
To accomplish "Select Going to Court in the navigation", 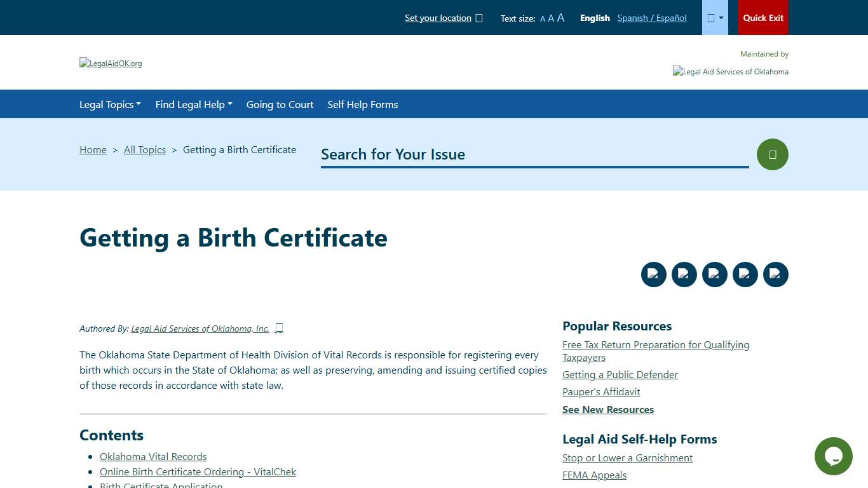I will 280,104.
